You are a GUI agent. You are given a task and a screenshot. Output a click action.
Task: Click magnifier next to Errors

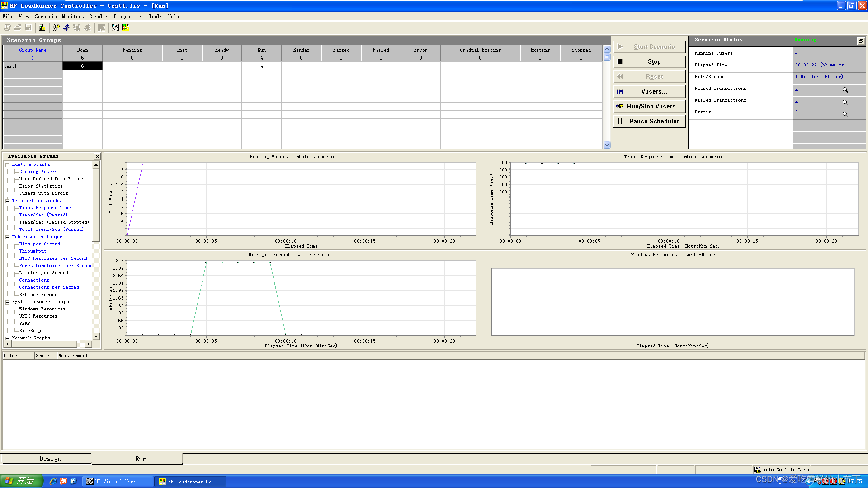pos(845,114)
